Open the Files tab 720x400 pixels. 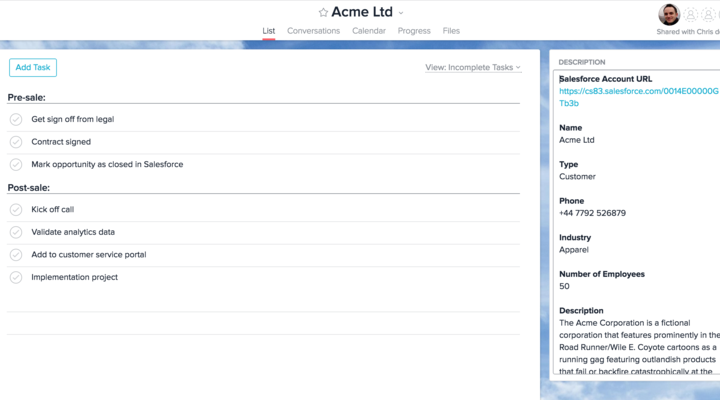451,31
